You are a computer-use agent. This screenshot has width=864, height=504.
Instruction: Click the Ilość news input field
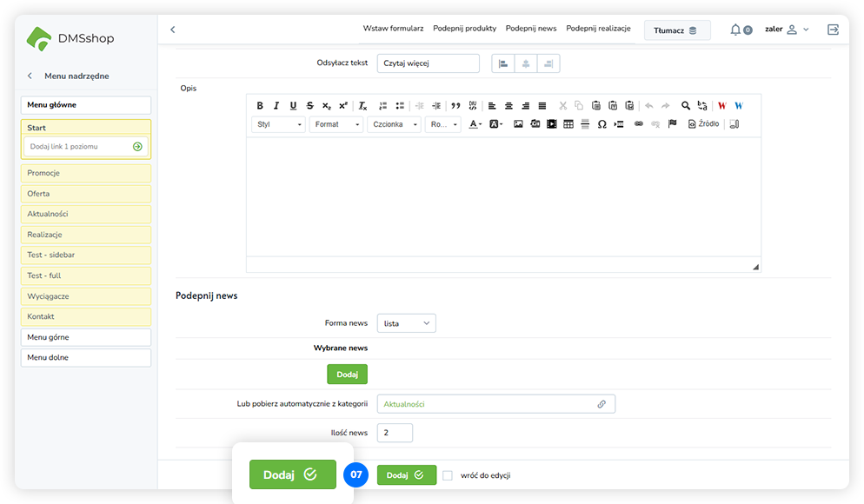(x=395, y=433)
